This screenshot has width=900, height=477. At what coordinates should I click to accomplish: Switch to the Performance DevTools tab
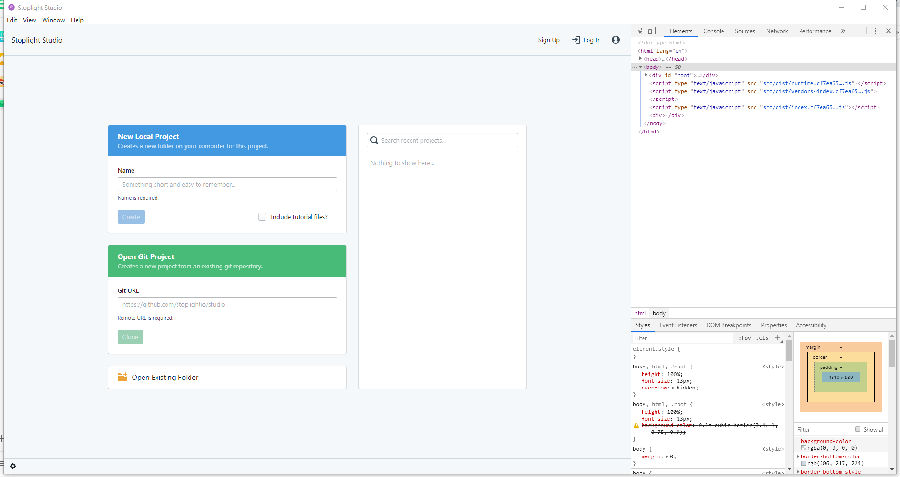click(815, 30)
